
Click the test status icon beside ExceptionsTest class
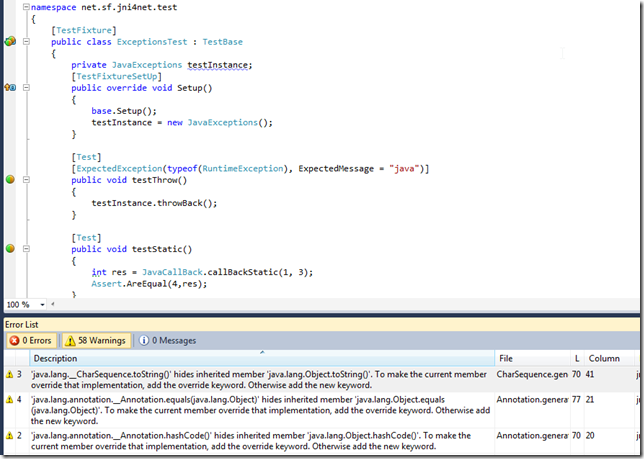(10, 41)
